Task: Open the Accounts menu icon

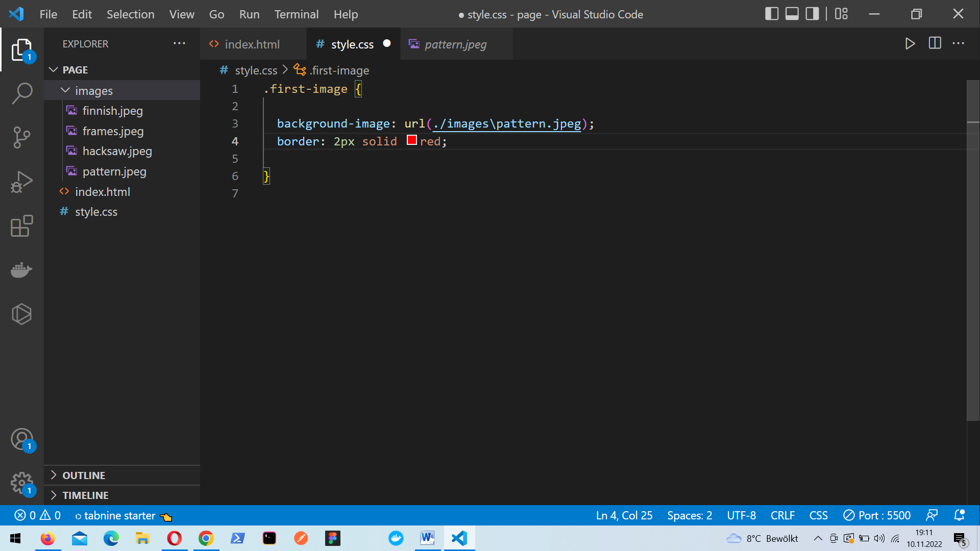Action: pos(22,439)
